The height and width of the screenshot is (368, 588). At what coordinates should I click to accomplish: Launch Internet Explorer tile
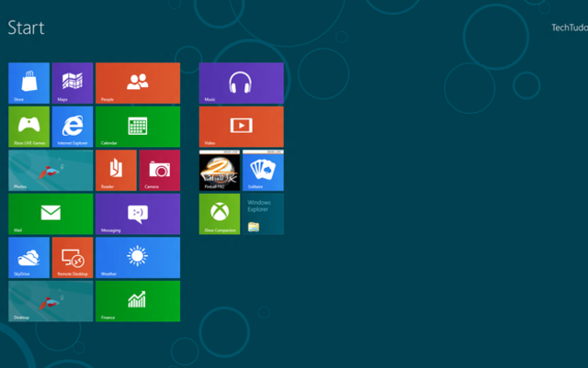click(73, 127)
